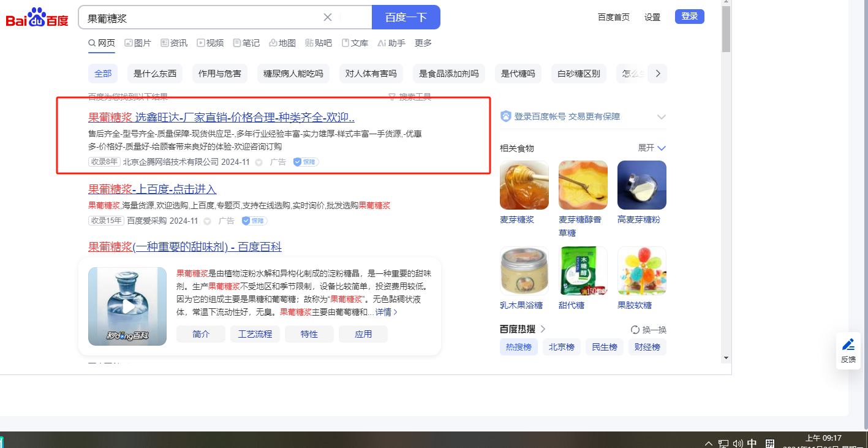The image size is (868, 448).
Task: Select the 糖尿病人能吃吗 suggestion chip
Action: pyautogui.click(x=293, y=74)
